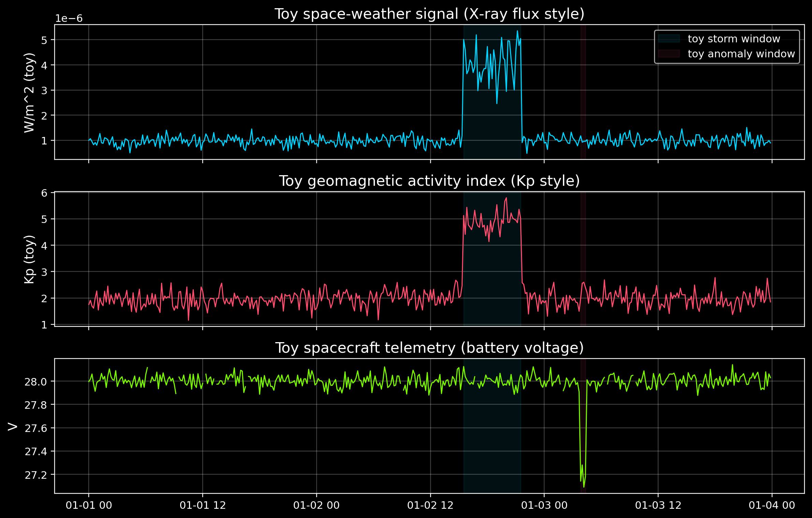Click the 01-02 00 x-axis tick label
Viewport: 812px width, 518px height.
pyautogui.click(x=316, y=505)
